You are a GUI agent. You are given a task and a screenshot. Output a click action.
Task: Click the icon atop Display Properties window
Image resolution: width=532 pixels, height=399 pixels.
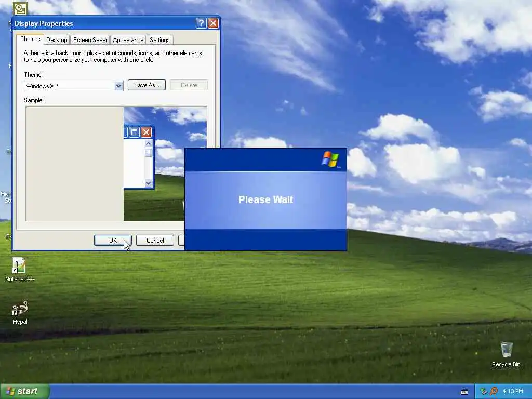[x=20, y=8]
